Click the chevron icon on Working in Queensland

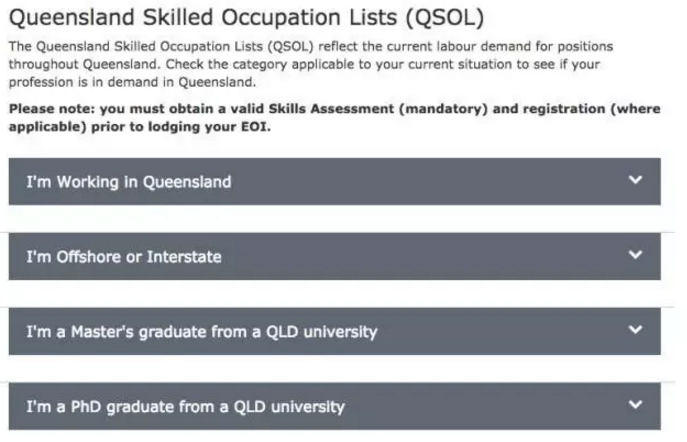tap(635, 180)
